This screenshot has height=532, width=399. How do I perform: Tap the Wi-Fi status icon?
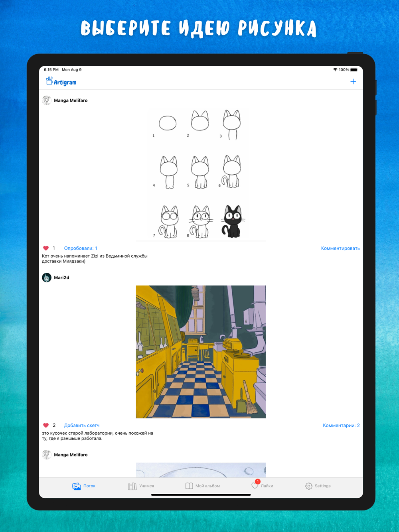pos(335,69)
